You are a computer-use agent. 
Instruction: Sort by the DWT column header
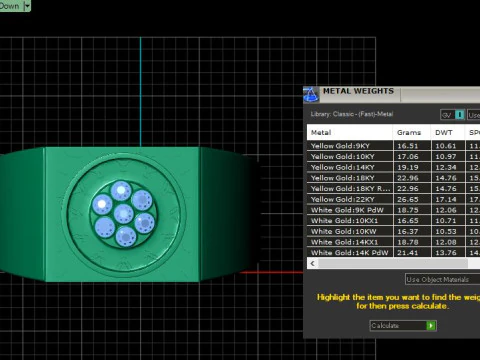click(447, 132)
